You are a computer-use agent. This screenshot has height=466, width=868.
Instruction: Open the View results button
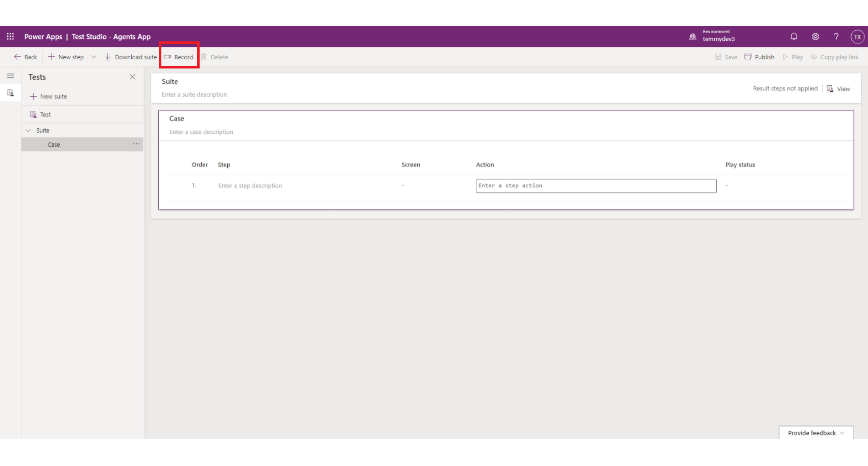[838, 89]
